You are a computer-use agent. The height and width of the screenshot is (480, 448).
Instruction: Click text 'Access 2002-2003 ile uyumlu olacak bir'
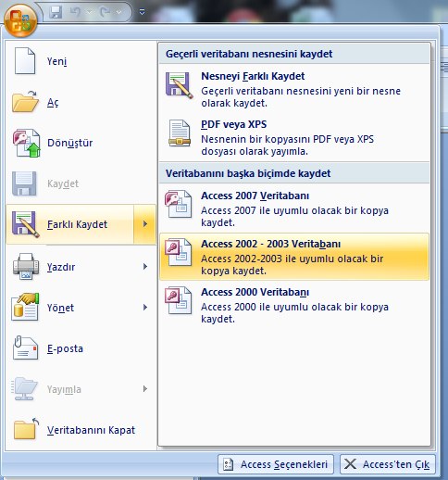[x=292, y=259]
